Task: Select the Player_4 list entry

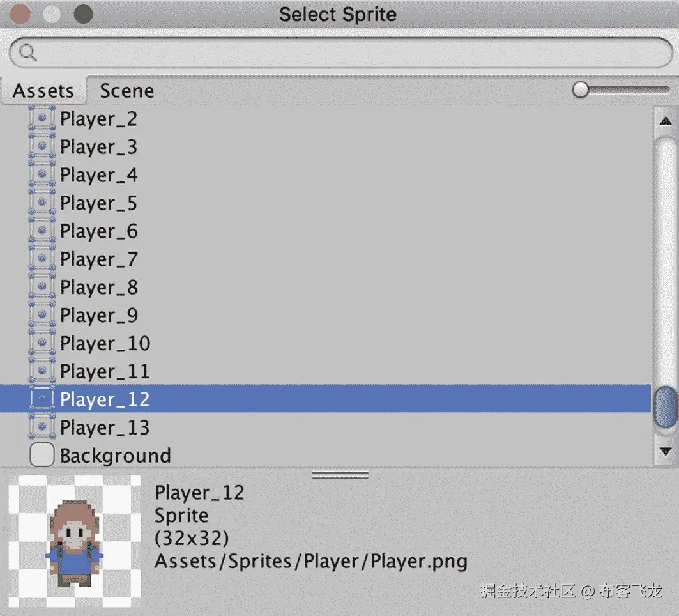Action: click(x=326, y=174)
